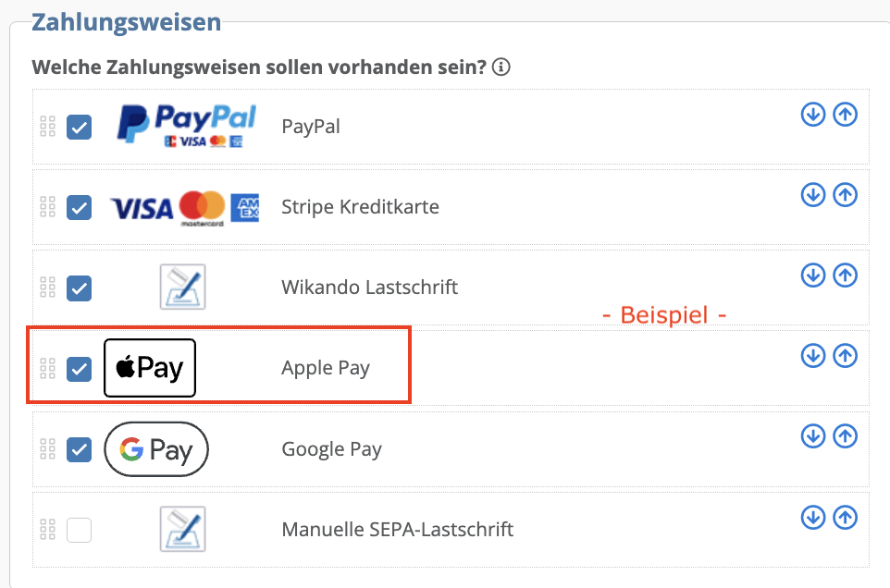Viewport: 890px width, 588px height.
Task: Click the drag handle next to Google Pay
Action: (x=48, y=449)
